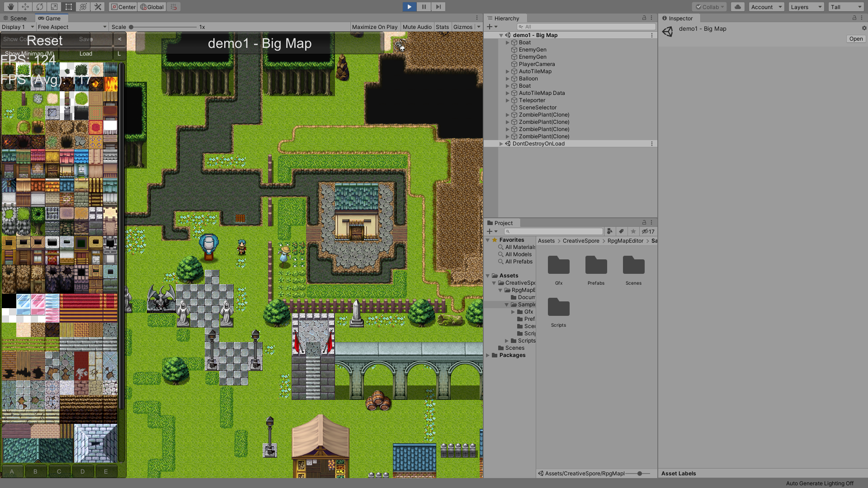868x488 pixels.
Task: Expand the Balloon object
Action: [x=507, y=79]
